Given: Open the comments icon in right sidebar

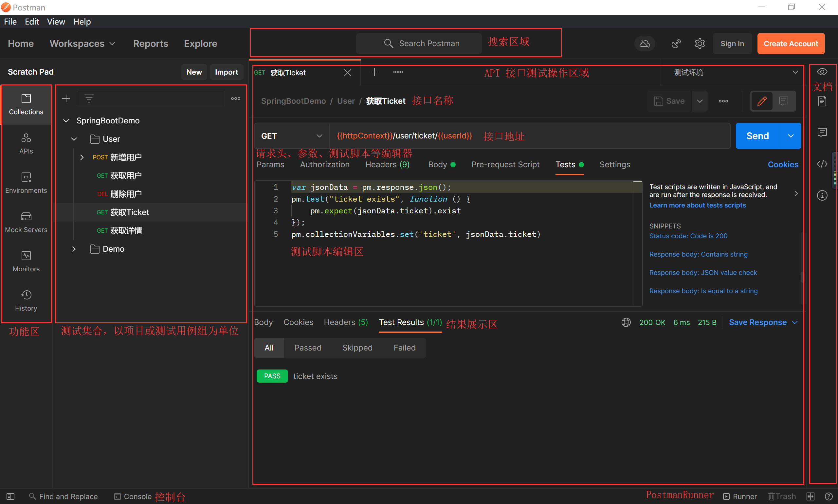Looking at the screenshot, I should (x=822, y=132).
